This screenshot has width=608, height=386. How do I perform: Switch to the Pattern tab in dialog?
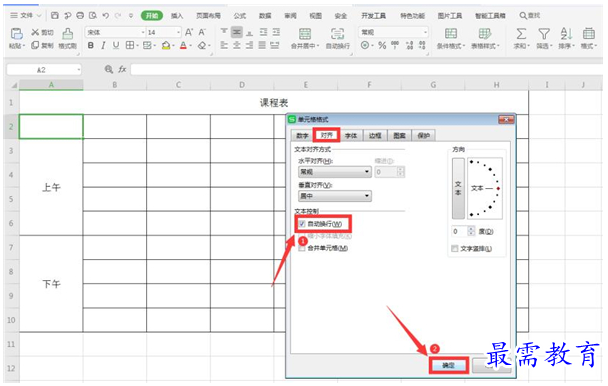pos(399,135)
